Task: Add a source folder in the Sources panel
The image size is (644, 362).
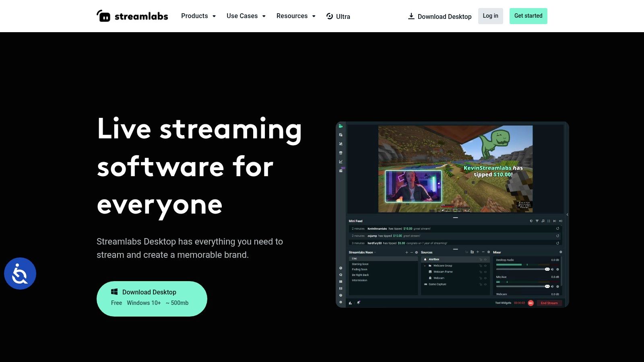Action: (x=472, y=252)
